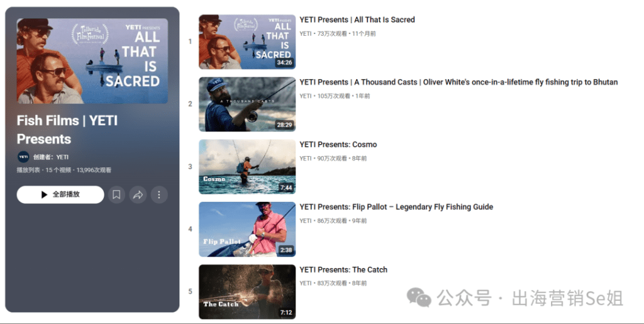Share the playlist via arrow icon
644x324 pixels.
(138, 194)
